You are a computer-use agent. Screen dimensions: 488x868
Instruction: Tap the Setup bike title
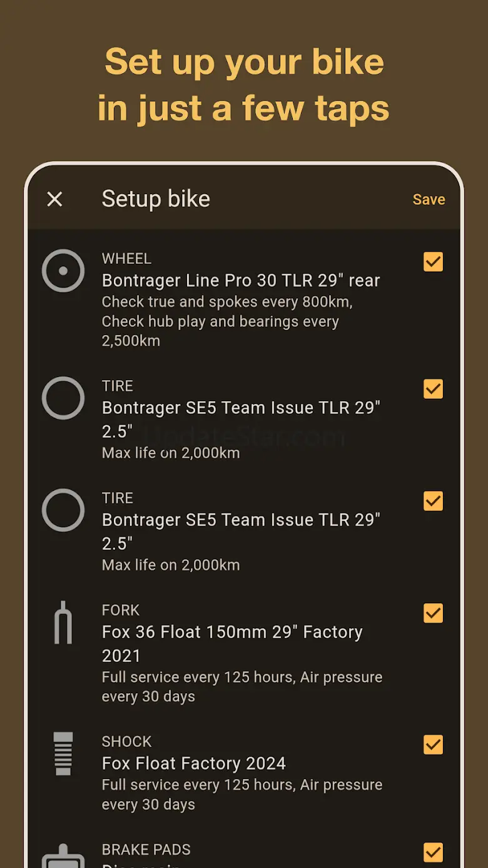point(156,199)
